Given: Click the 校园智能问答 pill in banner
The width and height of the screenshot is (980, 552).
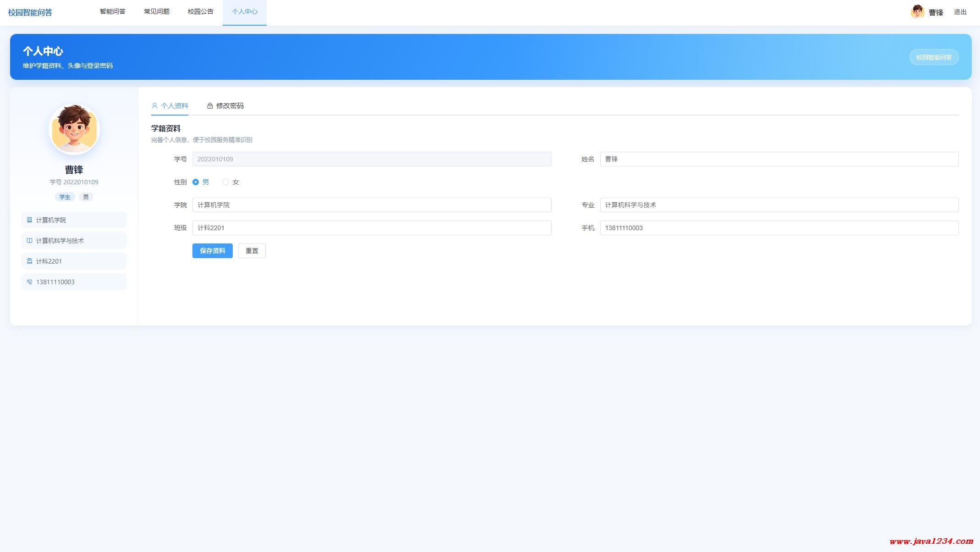Looking at the screenshot, I should coord(934,57).
